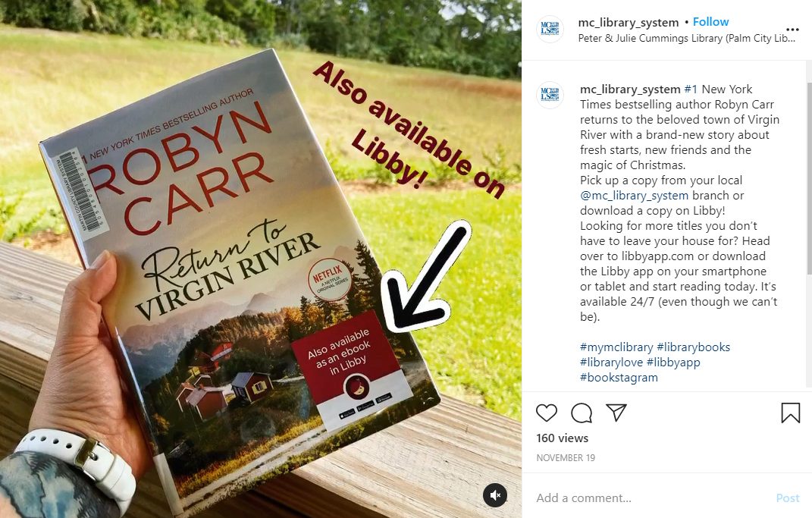Screen dimensions: 812x518
Task: Open the #librarylove hashtag
Action: pos(611,362)
